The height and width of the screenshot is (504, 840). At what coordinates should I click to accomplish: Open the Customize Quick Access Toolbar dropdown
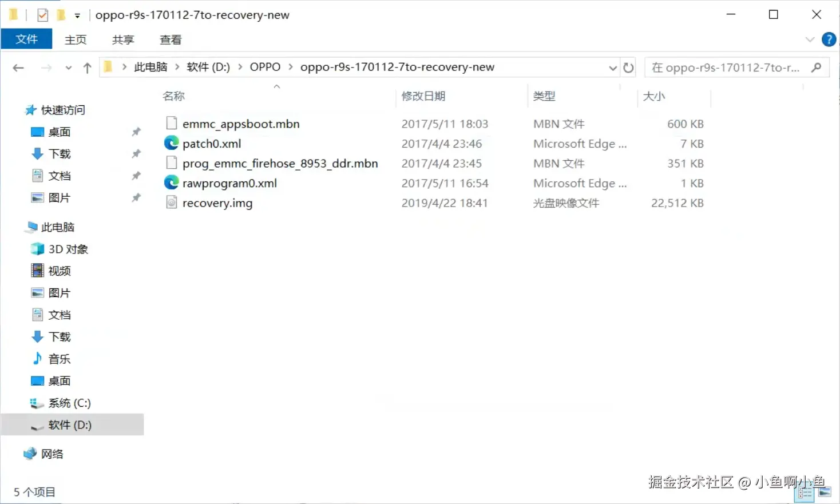(77, 15)
